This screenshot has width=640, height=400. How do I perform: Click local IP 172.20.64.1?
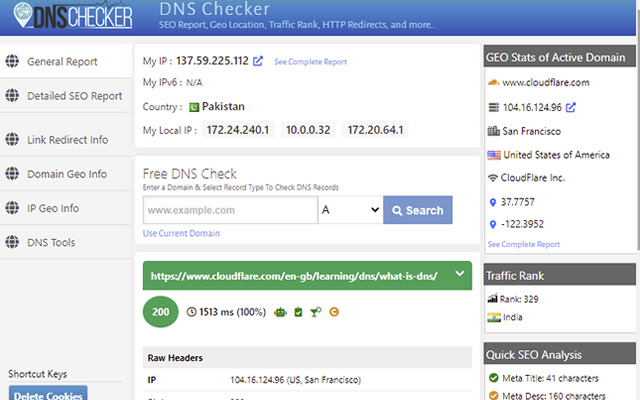375,130
